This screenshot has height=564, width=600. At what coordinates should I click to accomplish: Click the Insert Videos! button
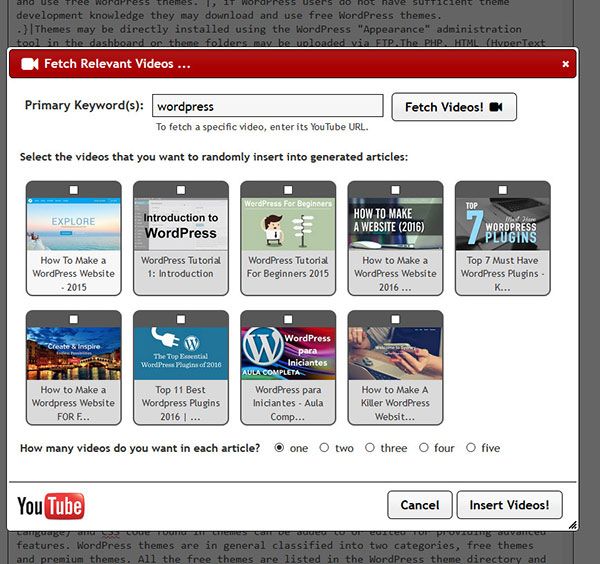[x=509, y=505]
